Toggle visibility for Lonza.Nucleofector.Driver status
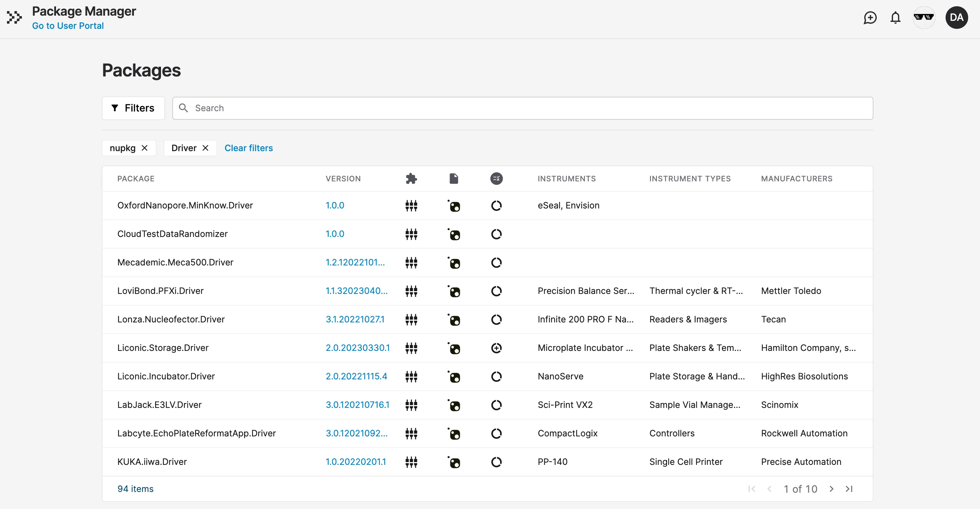980x509 pixels. (x=496, y=319)
